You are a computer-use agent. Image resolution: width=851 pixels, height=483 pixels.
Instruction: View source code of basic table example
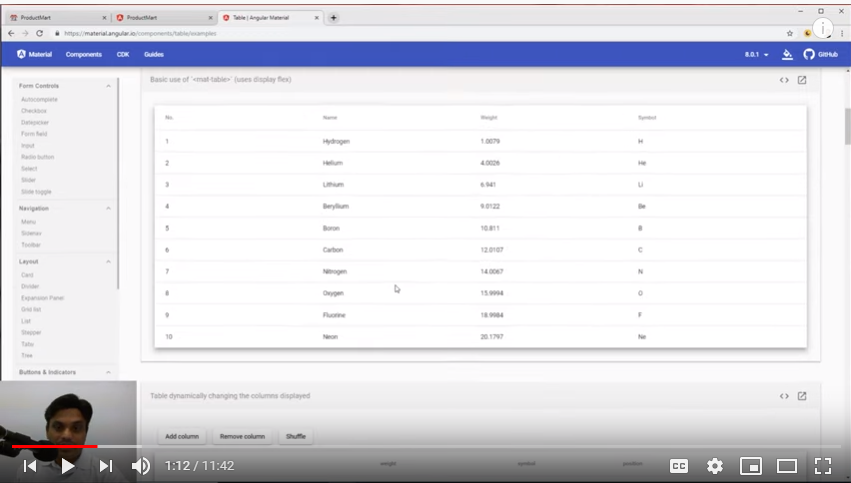784,80
